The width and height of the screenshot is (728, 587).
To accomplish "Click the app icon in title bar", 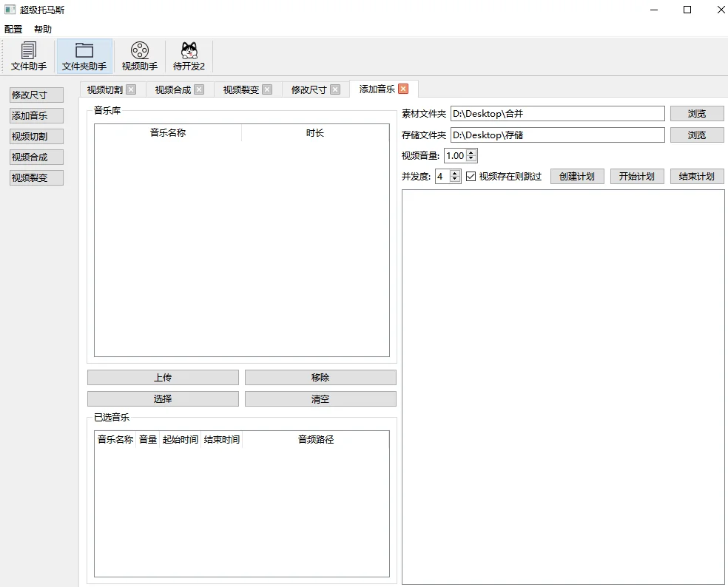I will [10, 10].
